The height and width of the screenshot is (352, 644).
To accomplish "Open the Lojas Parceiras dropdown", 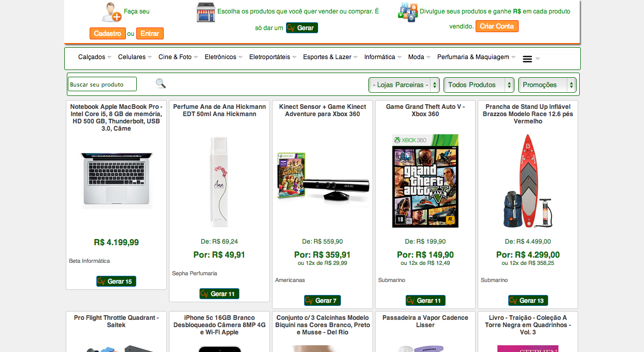I will coord(404,85).
